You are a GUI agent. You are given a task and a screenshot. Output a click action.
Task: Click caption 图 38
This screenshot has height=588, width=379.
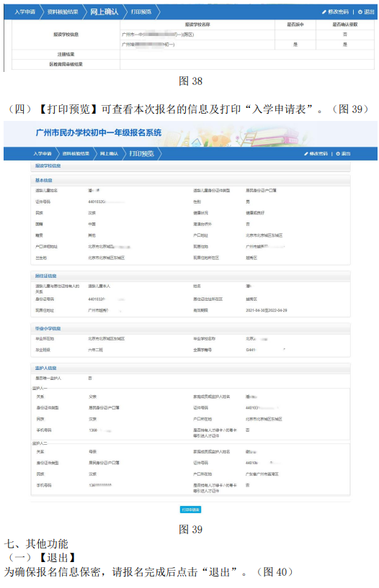pyautogui.click(x=190, y=81)
